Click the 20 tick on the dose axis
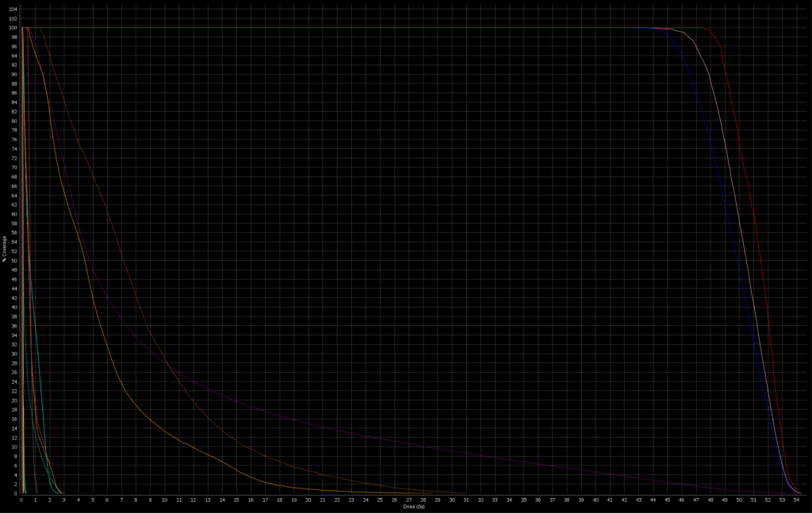812x513 pixels. coord(308,500)
